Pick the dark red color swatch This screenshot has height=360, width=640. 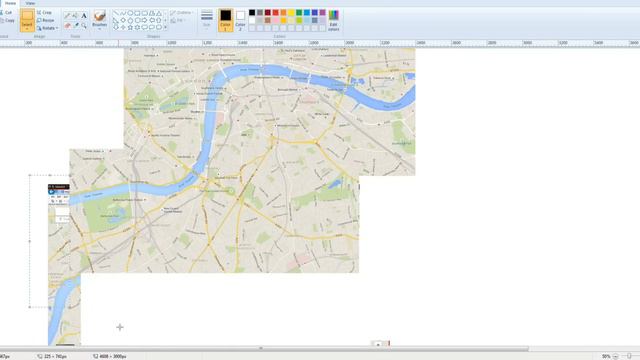tap(267, 13)
